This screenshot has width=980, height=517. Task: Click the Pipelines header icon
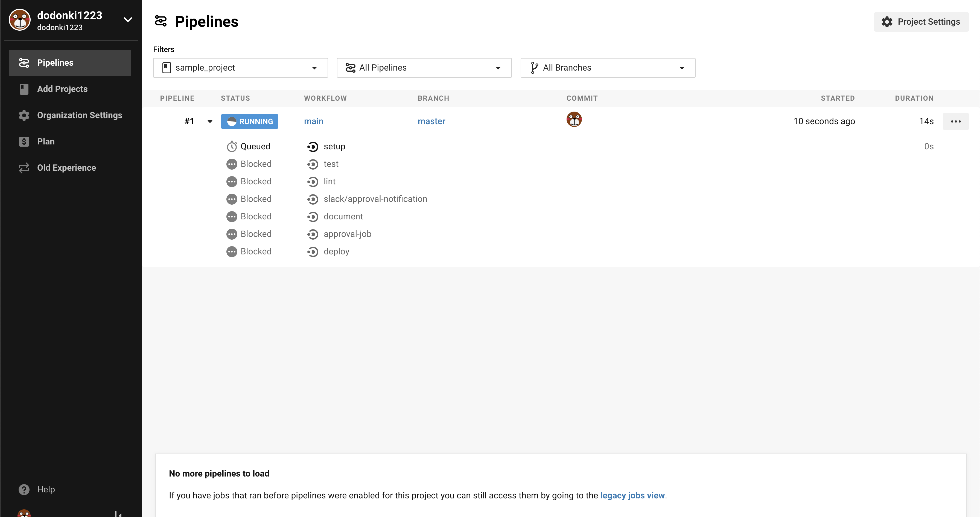pyautogui.click(x=161, y=21)
